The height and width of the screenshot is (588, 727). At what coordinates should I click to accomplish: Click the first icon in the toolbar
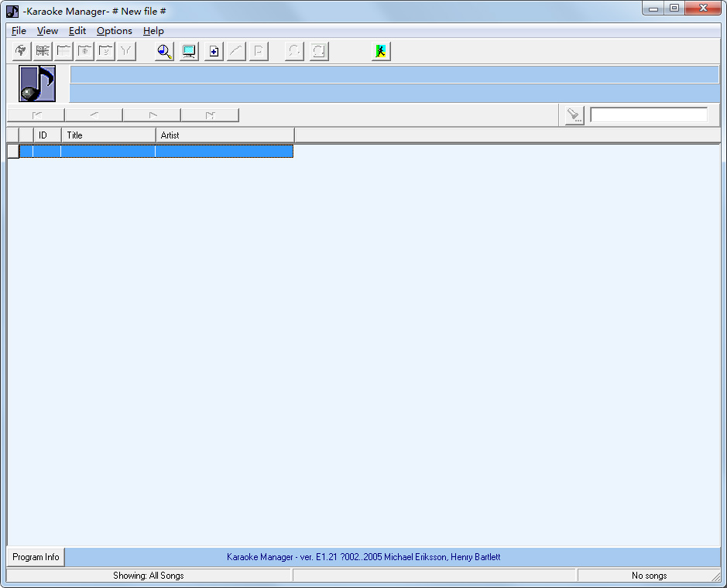coord(21,52)
